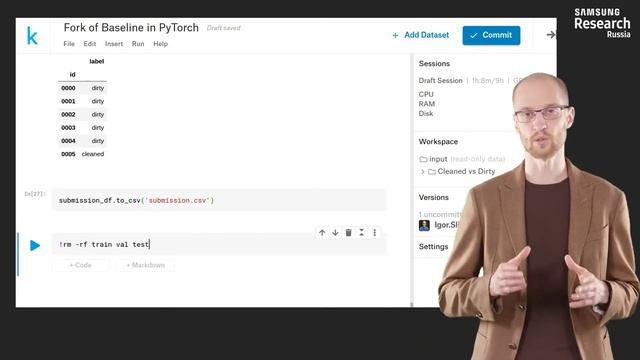The width and height of the screenshot is (640, 360).
Task: Click the Sessions section heading
Action: 434,64
